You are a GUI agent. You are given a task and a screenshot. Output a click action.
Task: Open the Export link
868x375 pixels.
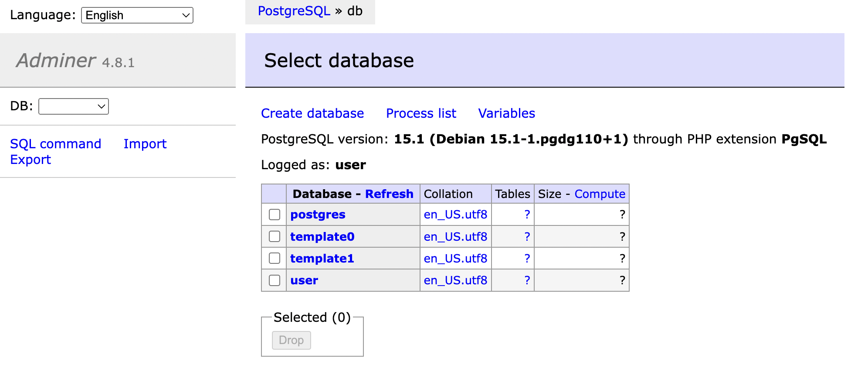click(x=31, y=160)
